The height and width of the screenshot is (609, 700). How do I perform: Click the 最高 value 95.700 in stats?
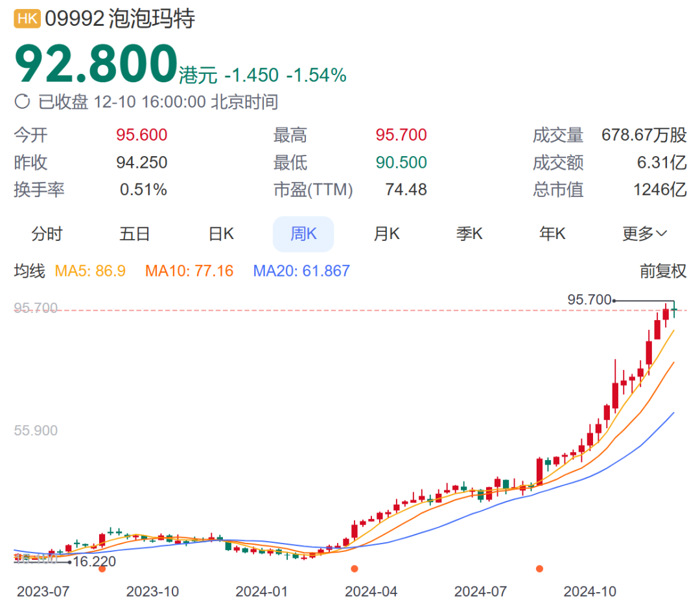pos(401,135)
